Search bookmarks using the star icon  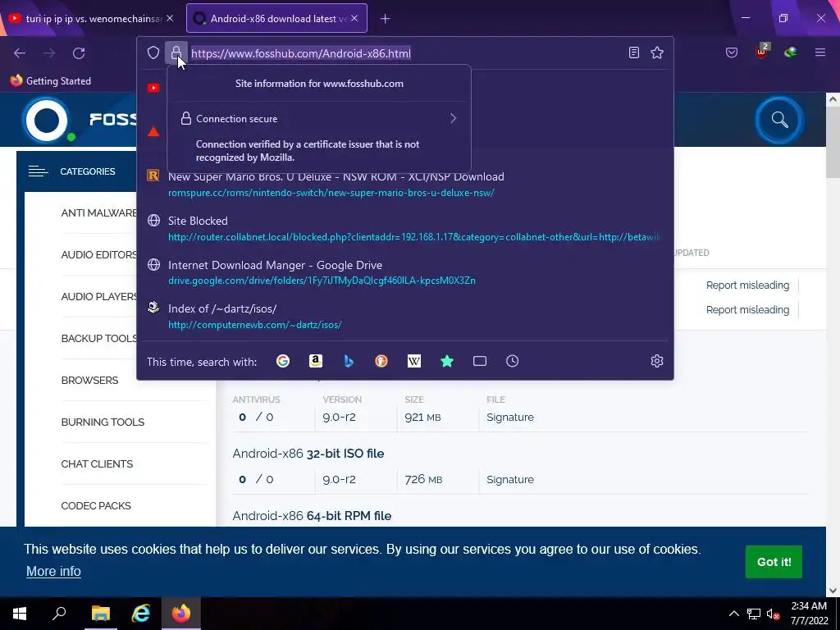pyautogui.click(x=447, y=361)
